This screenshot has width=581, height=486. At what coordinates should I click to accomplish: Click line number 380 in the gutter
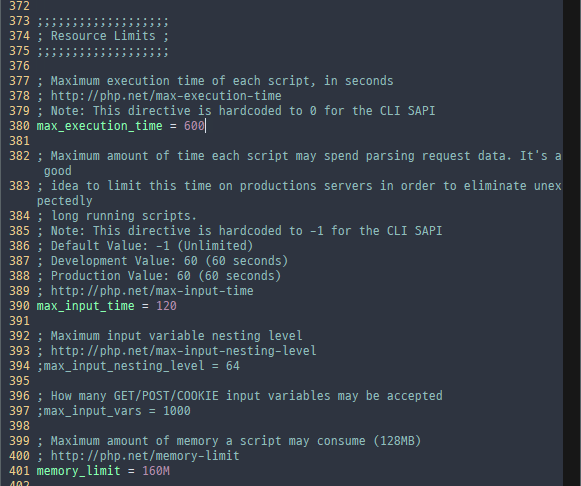pyautogui.click(x=19, y=126)
